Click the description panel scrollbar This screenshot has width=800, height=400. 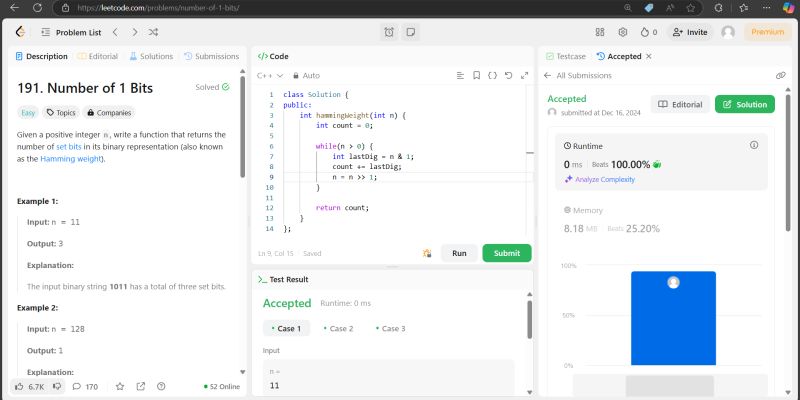(242, 127)
